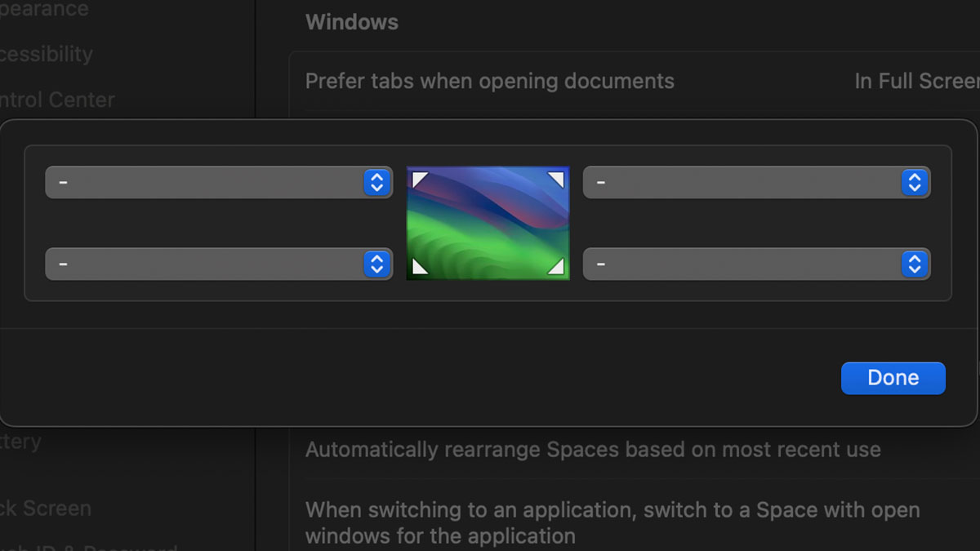Open the bottom-right hot corner action dropdown
Image resolution: width=980 pixels, height=551 pixels.
click(x=756, y=264)
